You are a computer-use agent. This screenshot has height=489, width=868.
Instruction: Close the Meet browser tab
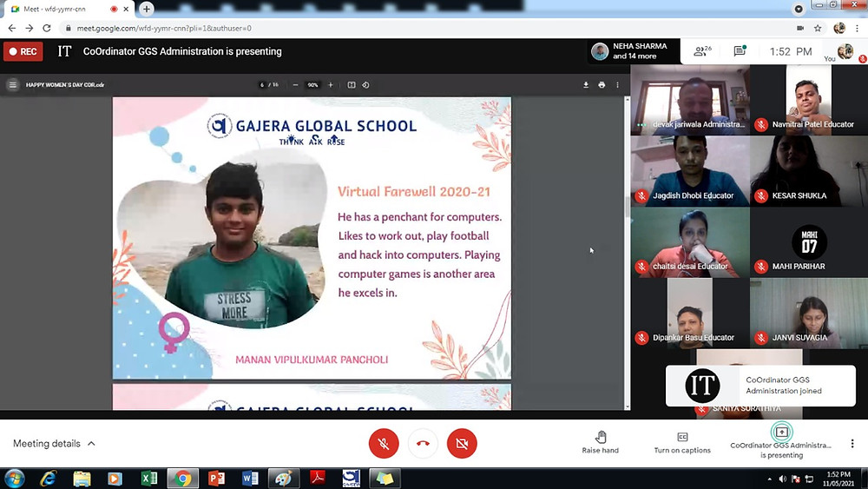coord(126,9)
